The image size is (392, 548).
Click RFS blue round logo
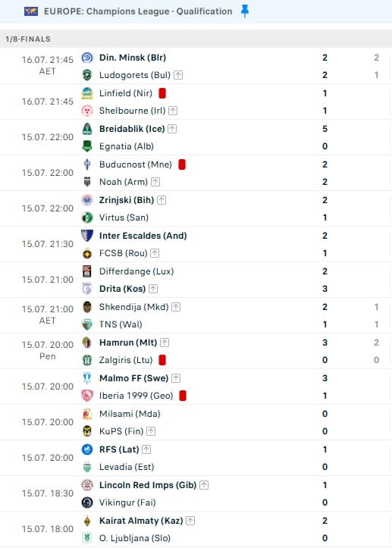tap(87, 449)
